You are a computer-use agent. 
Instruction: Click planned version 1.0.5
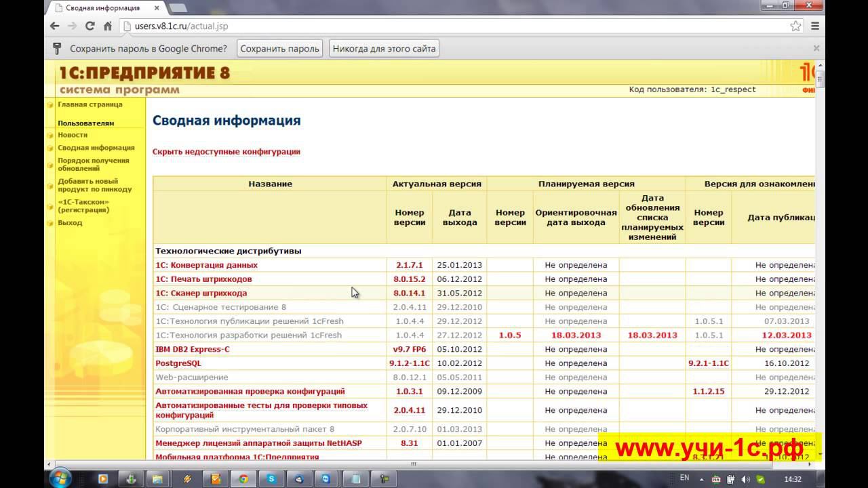tap(510, 335)
